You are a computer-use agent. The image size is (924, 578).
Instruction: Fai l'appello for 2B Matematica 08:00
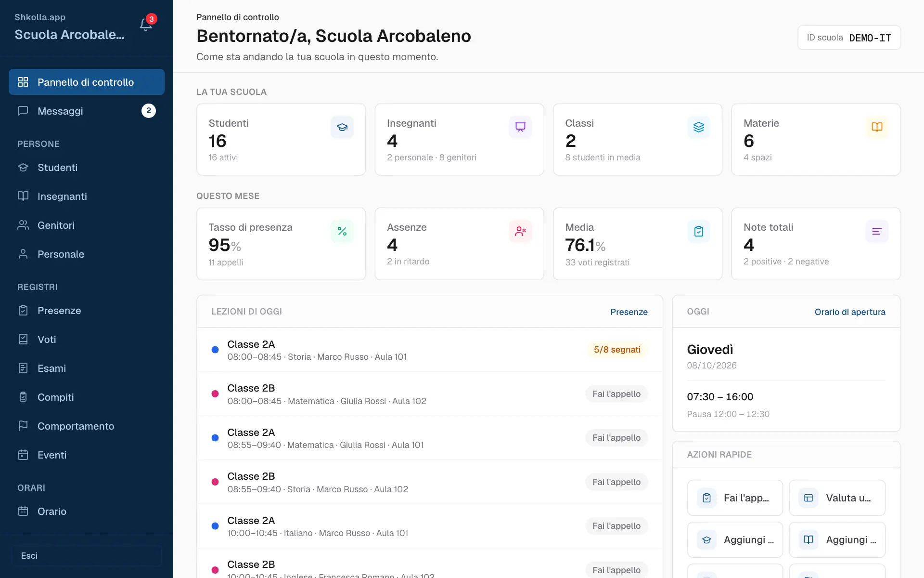616,394
